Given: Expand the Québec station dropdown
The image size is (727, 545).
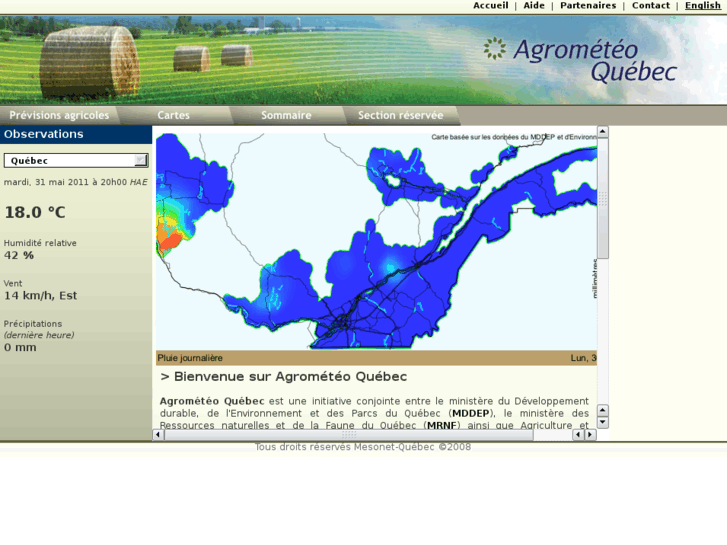Looking at the screenshot, I should pyautogui.click(x=76, y=160).
